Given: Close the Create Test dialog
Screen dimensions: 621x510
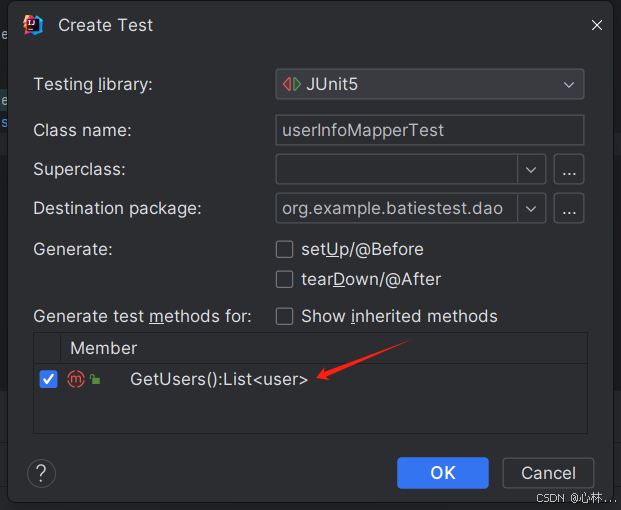Looking at the screenshot, I should tap(596, 25).
